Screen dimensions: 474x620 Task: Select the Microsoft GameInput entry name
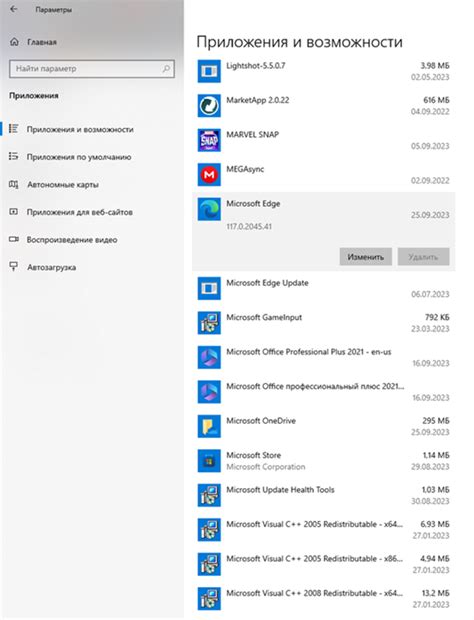(x=264, y=317)
